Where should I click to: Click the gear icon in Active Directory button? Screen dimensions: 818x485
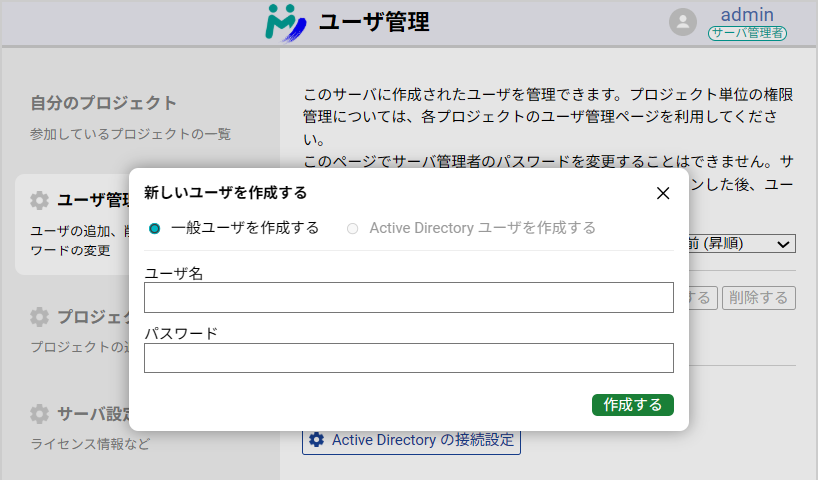tap(316, 440)
